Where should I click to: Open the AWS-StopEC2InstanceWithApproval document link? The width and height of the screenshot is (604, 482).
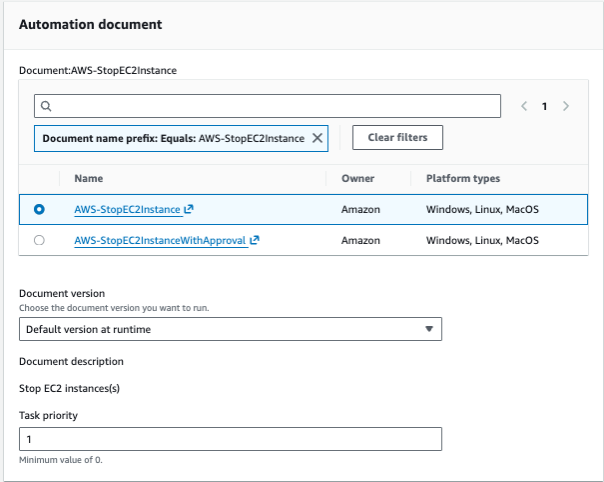tap(160, 240)
